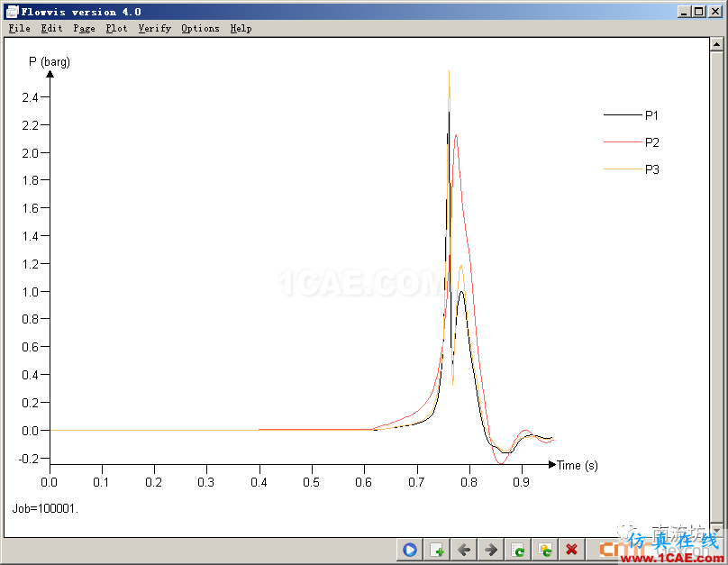Click the P (barg) axis label
This screenshot has height=565, width=728.
[50, 62]
